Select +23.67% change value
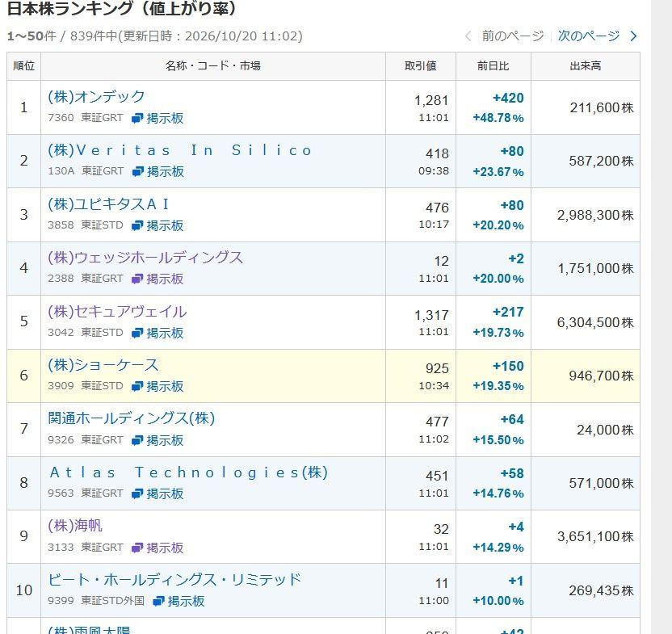Image resolution: width=672 pixels, height=634 pixels. click(x=498, y=172)
